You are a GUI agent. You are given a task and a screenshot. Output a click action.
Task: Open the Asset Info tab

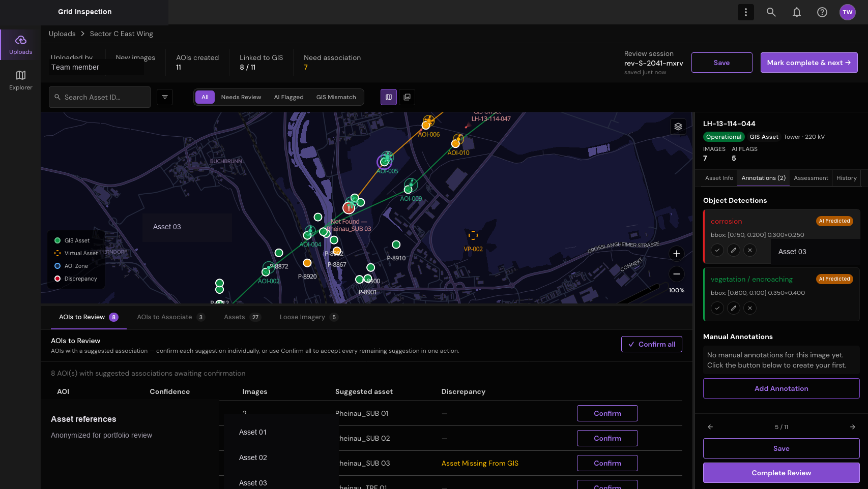click(x=719, y=178)
